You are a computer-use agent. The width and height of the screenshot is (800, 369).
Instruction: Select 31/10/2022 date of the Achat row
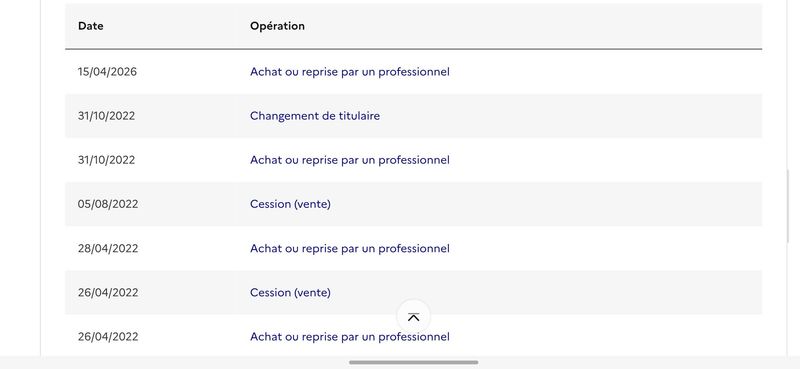pos(106,160)
